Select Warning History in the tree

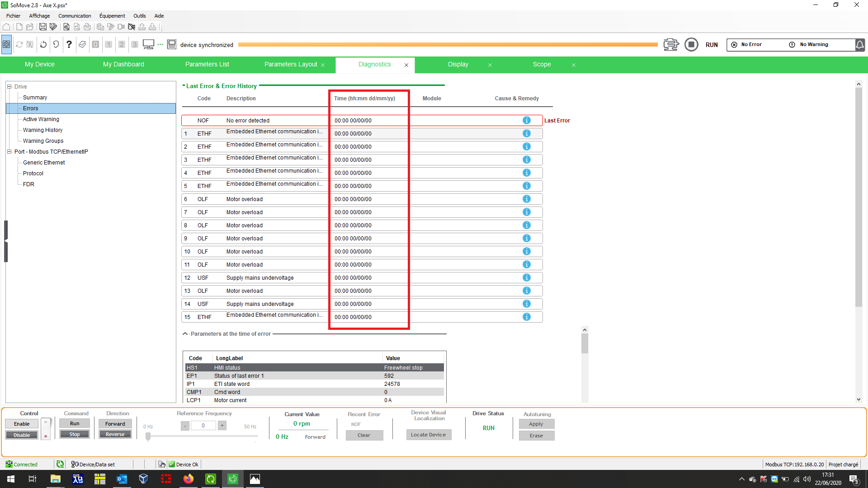tap(42, 130)
